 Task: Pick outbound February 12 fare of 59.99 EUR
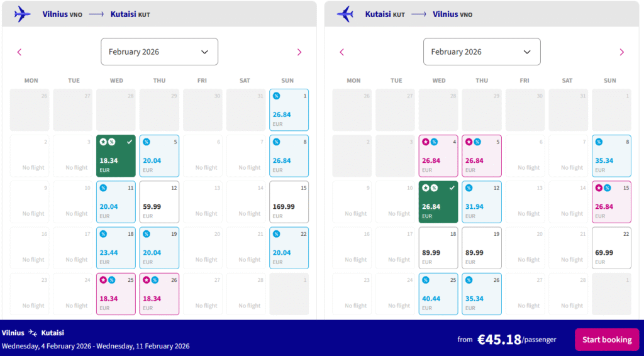click(x=159, y=202)
